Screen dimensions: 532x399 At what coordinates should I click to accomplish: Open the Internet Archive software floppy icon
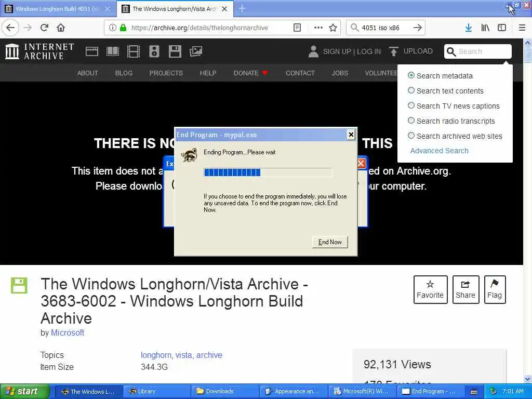(x=175, y=51)
